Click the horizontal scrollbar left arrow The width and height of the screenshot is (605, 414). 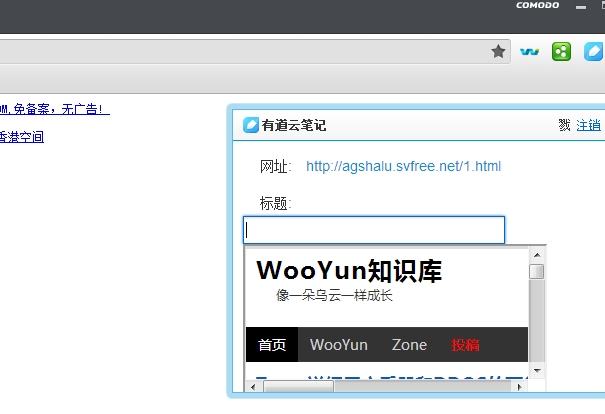pos(253,387)
